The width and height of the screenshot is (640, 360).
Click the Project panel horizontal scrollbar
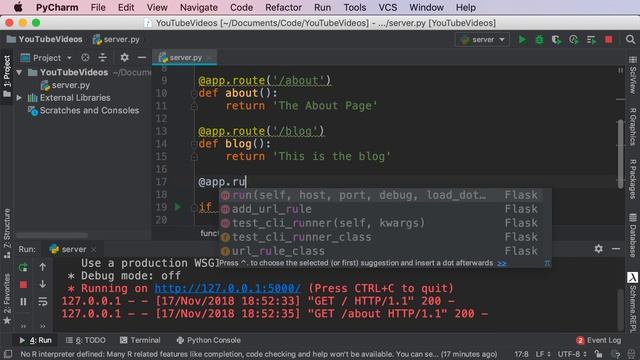(x=52, y=236)
